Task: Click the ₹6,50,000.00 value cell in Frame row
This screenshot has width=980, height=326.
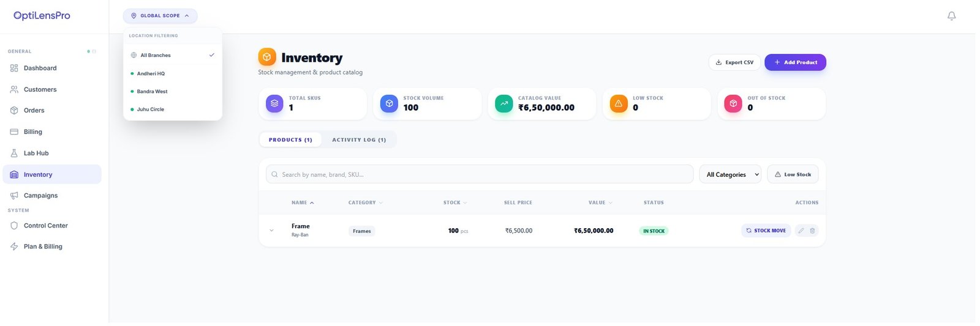Action: pyautogui.click(x=594, y=231)
